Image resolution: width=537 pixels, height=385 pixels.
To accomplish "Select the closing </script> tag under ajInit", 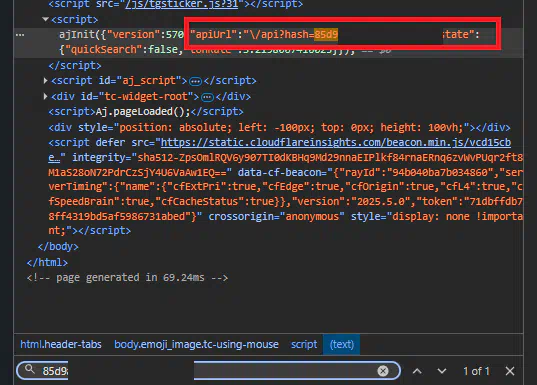I will click(x=75, y=65).
